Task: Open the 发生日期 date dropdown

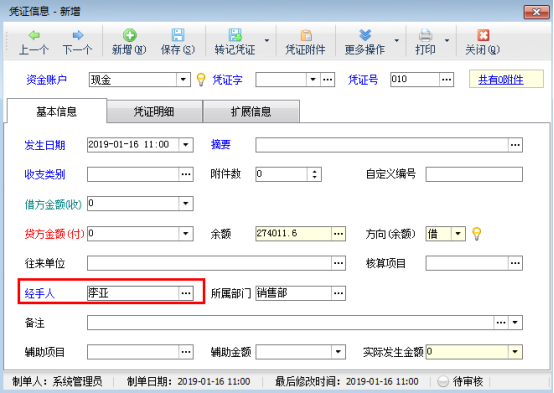Action: tap(186, 145)
